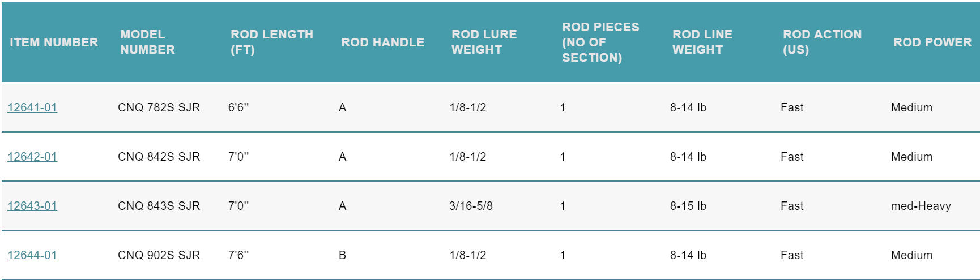980x280 pixels.
Task: Click the med-Heavy rod power cell
Action: (921, 206)
